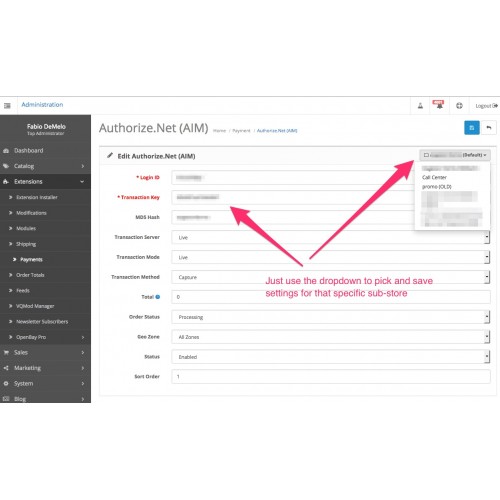Click Fabio DeMelo profile name
This screenshot has width=500, height=500.
tap(46, 126)
